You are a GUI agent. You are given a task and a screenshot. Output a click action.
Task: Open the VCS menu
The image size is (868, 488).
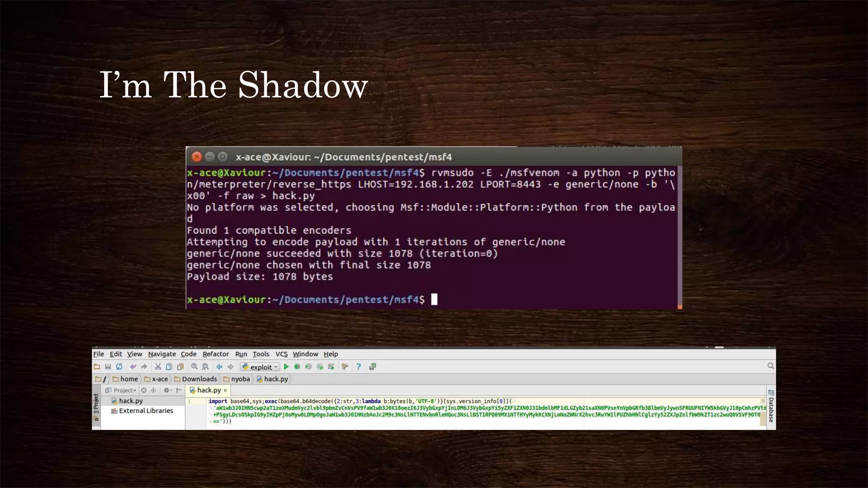[281, 354]
